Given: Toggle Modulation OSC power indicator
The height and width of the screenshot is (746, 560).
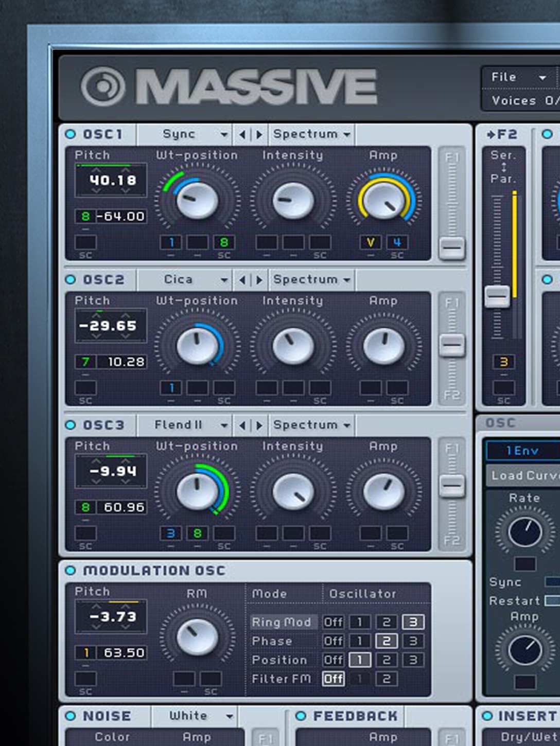Looking at the screenshot, I should (71, 571).
